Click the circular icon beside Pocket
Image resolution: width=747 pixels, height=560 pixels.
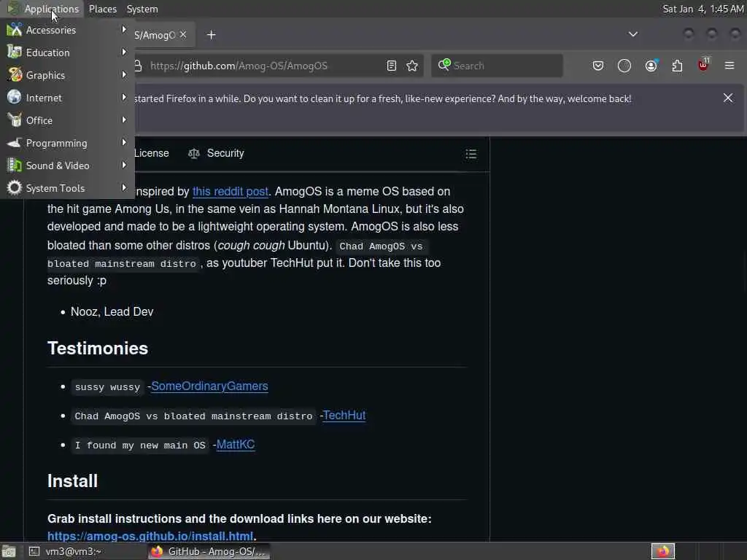coord(624,66)
